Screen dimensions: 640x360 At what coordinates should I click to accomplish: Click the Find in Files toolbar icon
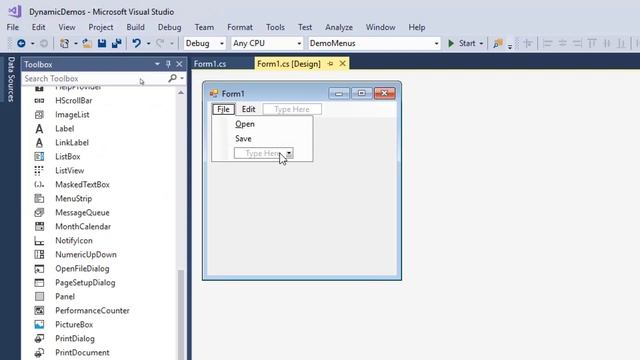(x=498, y=43)
